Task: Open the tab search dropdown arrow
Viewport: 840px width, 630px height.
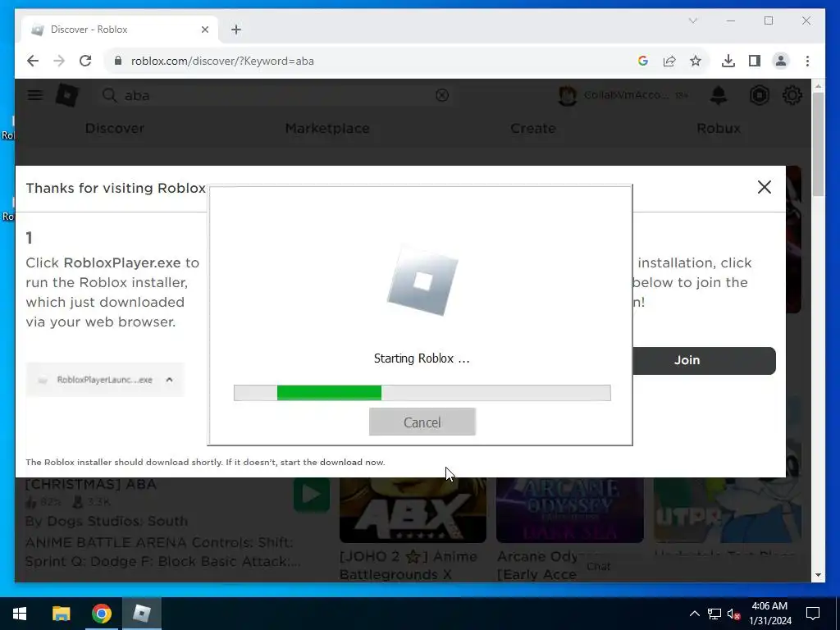Action: 692,21
